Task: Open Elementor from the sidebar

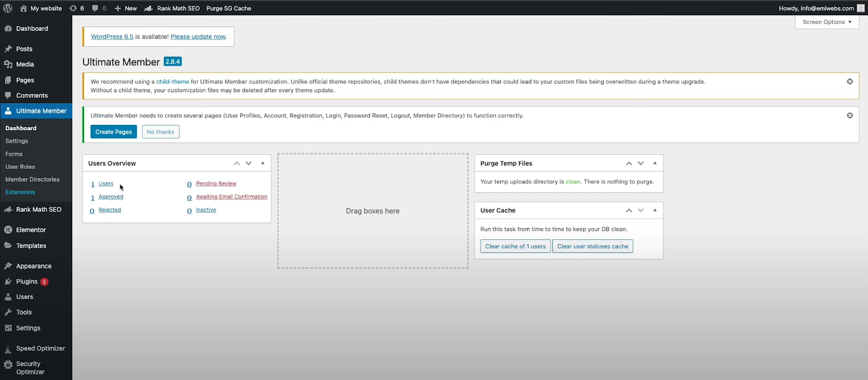Action: tap(31, 230)
